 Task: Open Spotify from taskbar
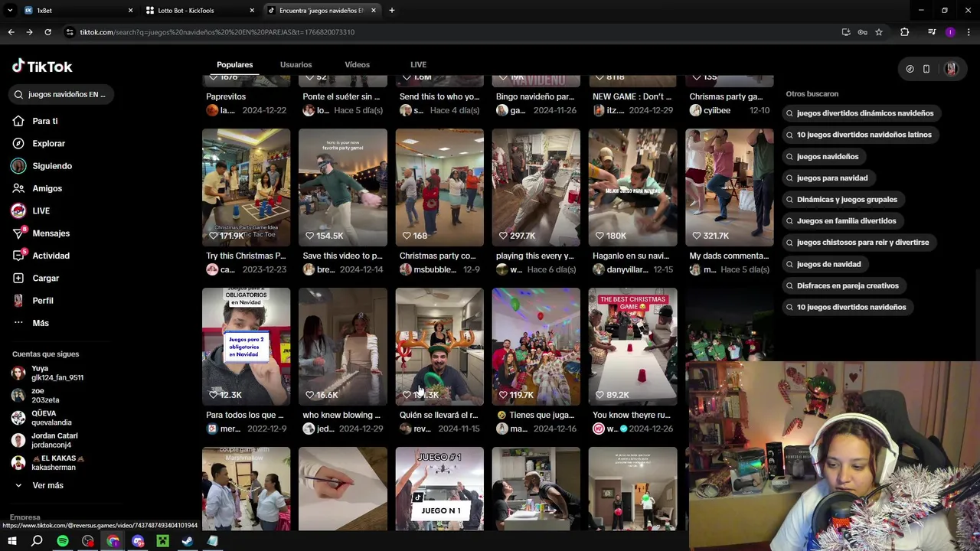(x=63, y=541)
